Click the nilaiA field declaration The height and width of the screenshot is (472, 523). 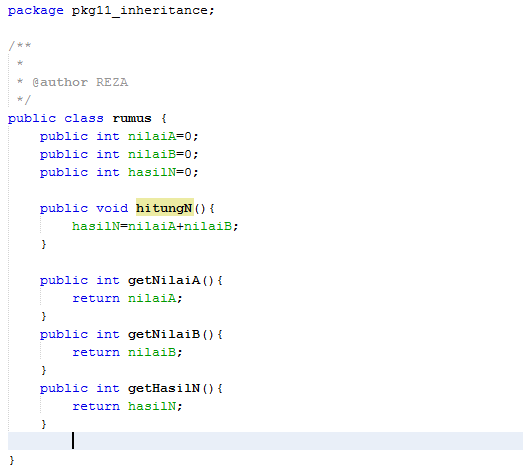click(119, 136)
